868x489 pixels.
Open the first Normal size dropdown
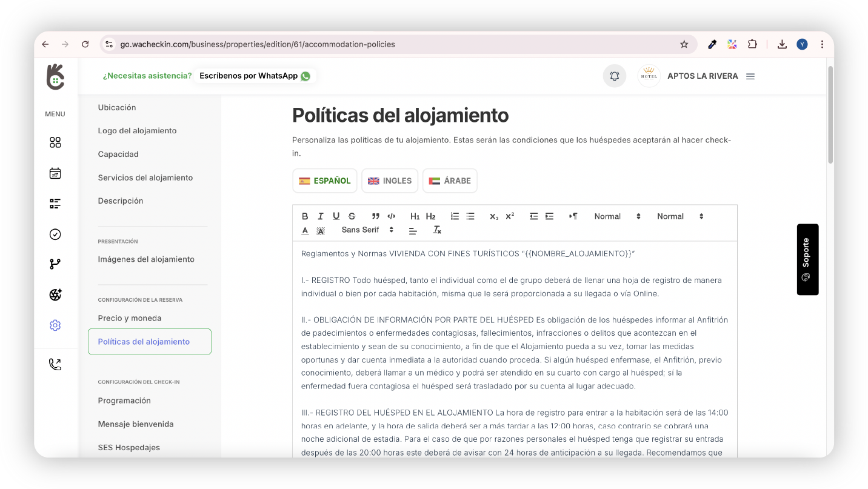pyautogui.click(x=617, y=216)
